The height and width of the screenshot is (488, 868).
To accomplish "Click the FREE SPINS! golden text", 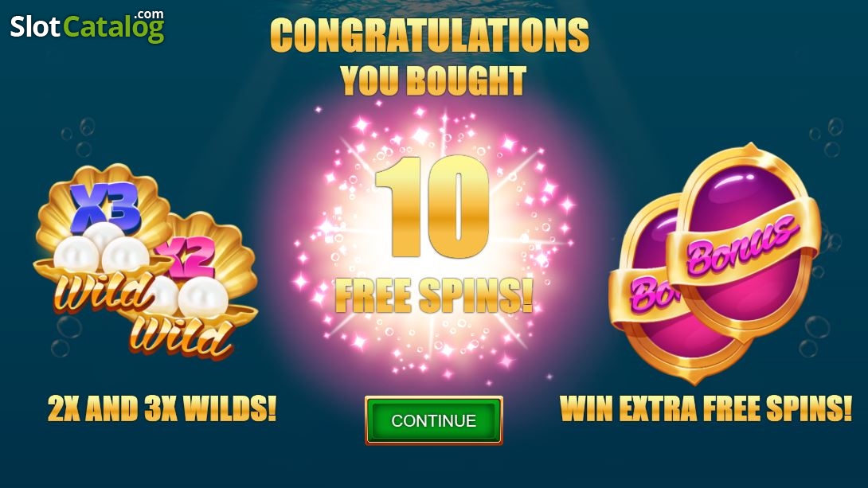I will coord(434,295).
